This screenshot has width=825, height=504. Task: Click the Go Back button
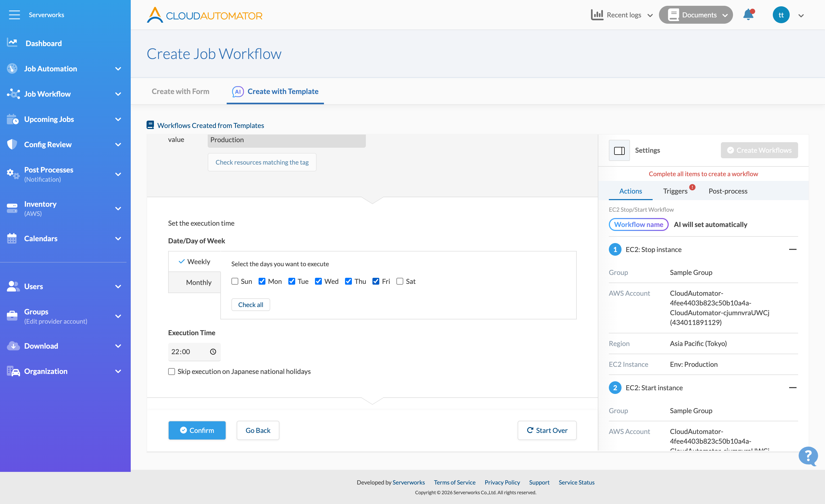[x=258, y=431]
